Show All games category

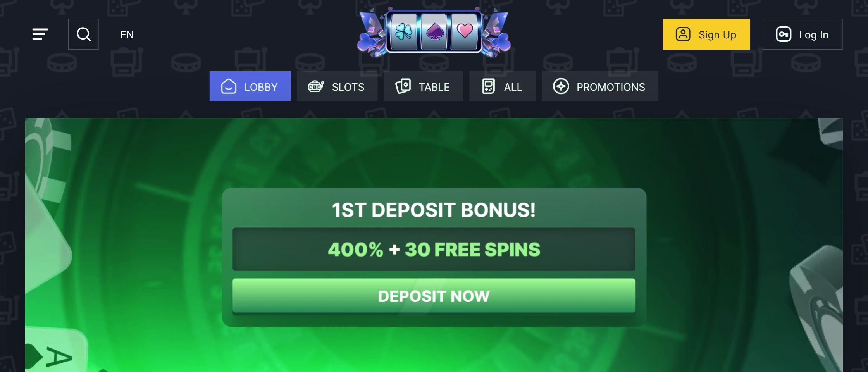pos(502,86)
